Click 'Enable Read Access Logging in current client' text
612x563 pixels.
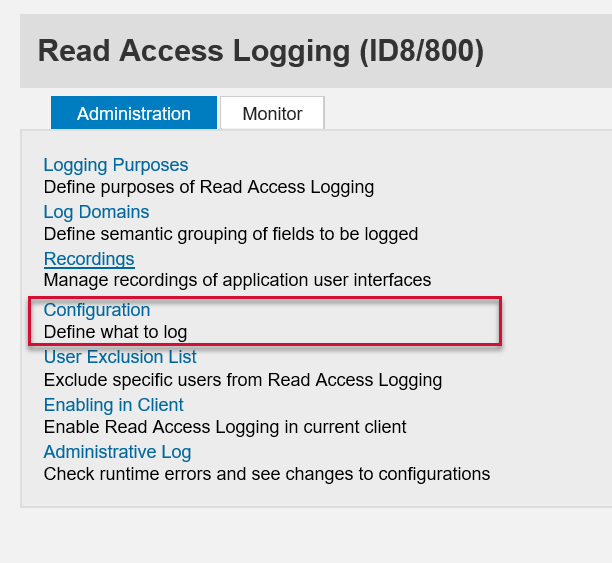tap(225, 427)
